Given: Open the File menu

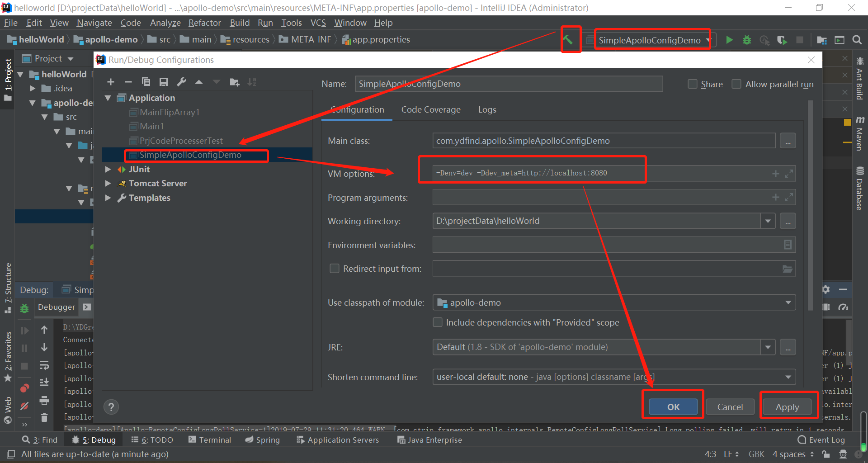Looking at the screenshot, I should pyautogui.click(x=10, y=23).
